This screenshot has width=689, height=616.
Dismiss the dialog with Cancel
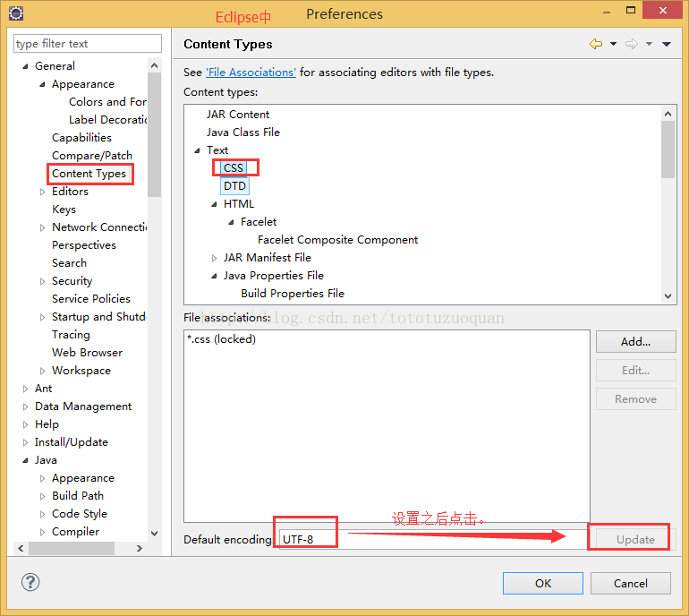click(x=631, y=584)
